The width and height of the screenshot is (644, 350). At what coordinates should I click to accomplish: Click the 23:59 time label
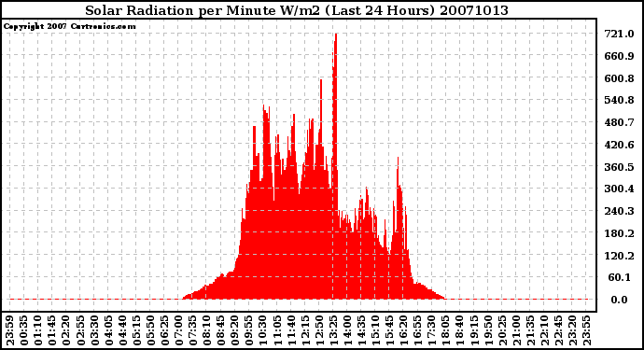[x=10, y=330]
